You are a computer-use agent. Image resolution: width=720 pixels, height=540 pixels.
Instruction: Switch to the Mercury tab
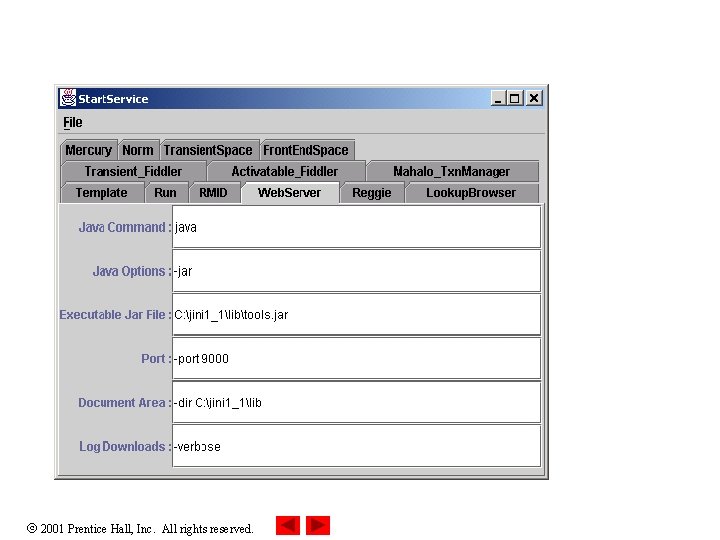89,150
